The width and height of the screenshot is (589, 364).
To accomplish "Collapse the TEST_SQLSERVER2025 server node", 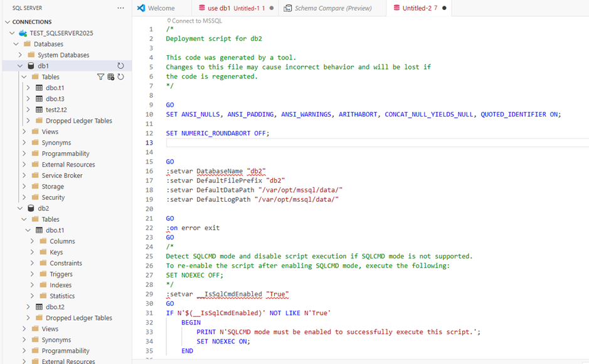I will [x=12, y=33].
